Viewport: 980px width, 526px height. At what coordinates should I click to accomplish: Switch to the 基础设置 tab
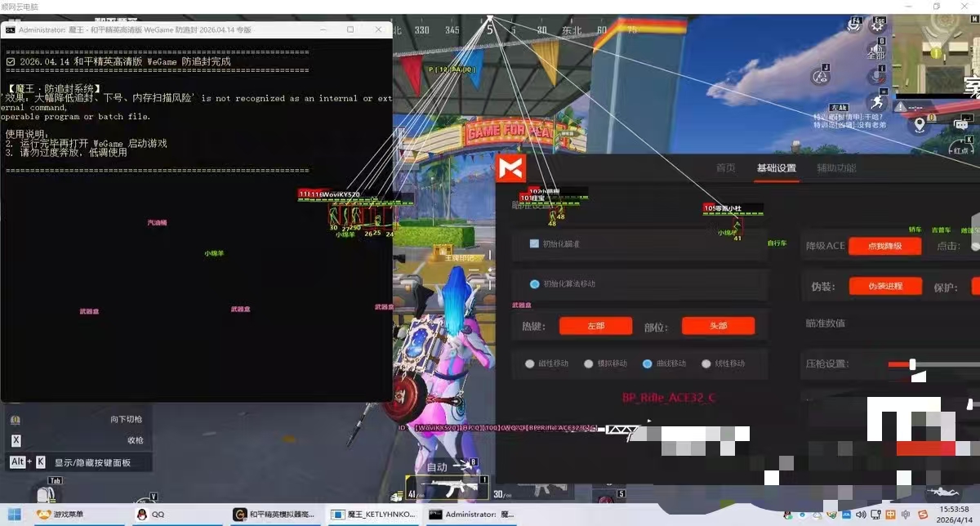(x=776, y=167)
